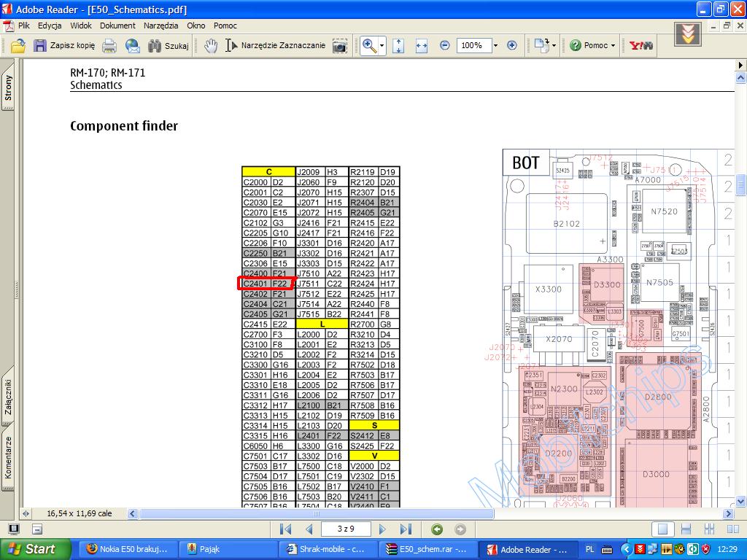Click the greyed Next View button
This screenshot has width=747, height=560.
coord(460,529)
